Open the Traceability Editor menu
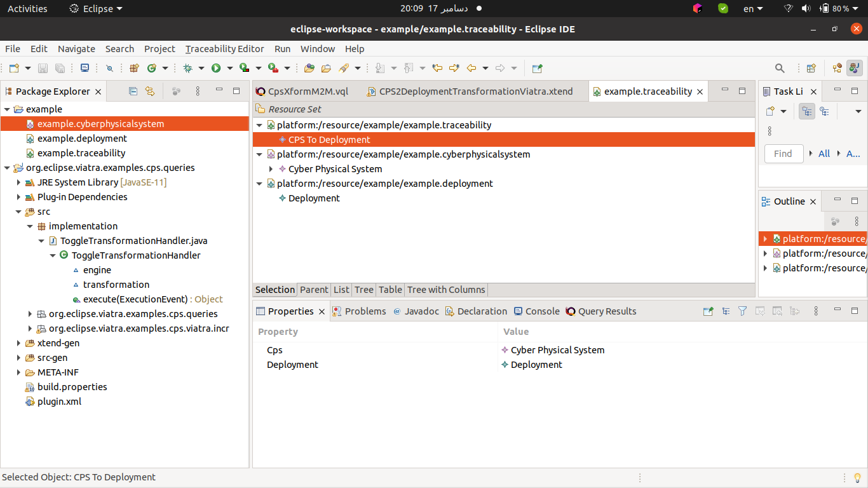The width and height of the screenshot is (868, 488). click(224, 49)
